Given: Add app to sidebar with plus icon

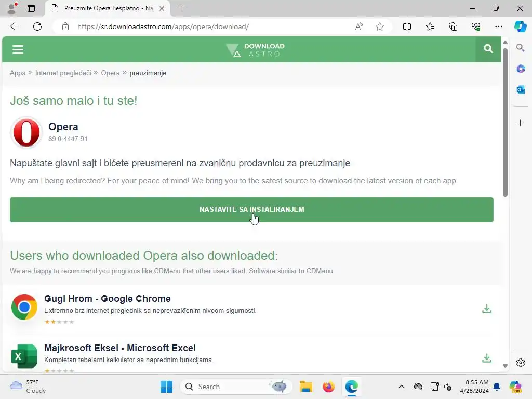Looking at the screenshot, I should pos(521,123).
